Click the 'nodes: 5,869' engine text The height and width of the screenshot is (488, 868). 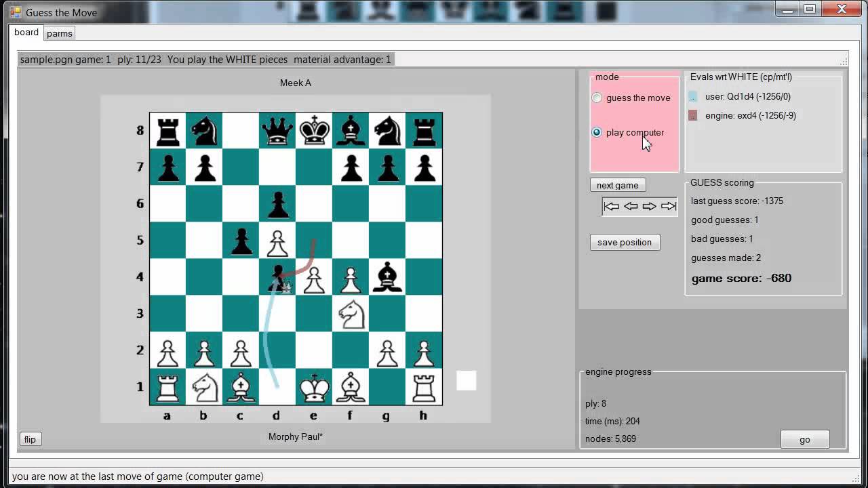(x=611, y=439)
